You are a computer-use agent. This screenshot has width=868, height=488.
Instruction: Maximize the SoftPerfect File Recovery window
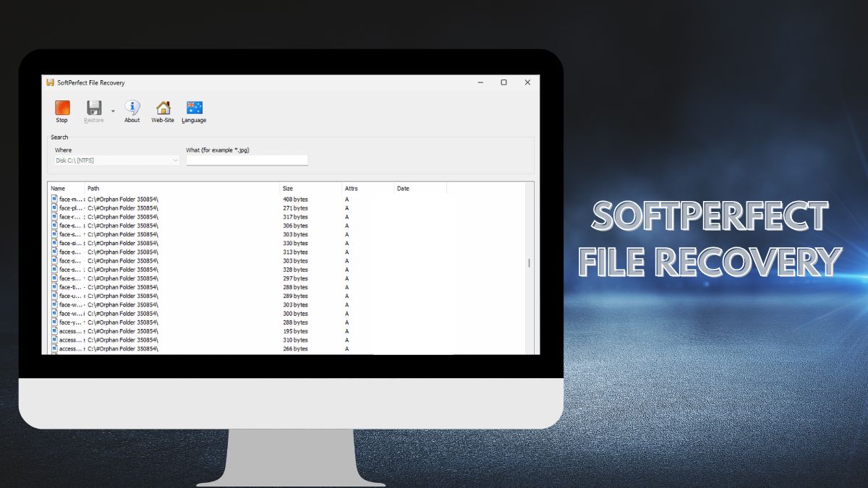pyautogui.click(x=503, y=82)
